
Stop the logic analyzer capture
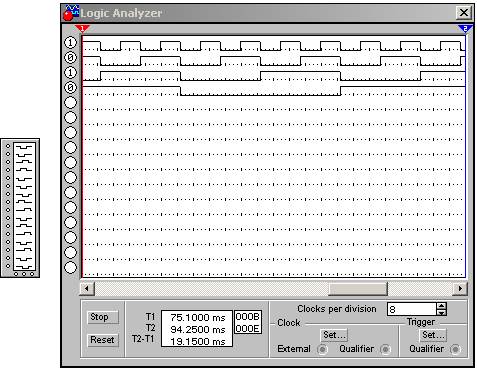coord(102,317)
